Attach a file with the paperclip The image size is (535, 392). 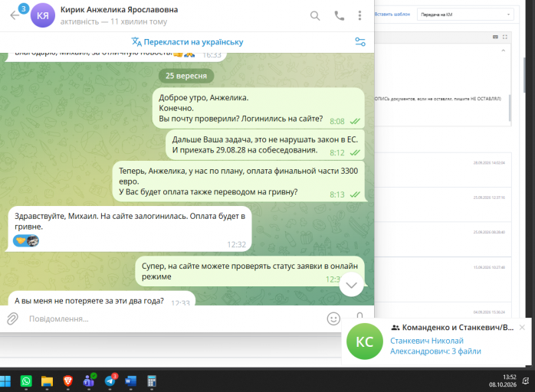[x=12, y=318]
